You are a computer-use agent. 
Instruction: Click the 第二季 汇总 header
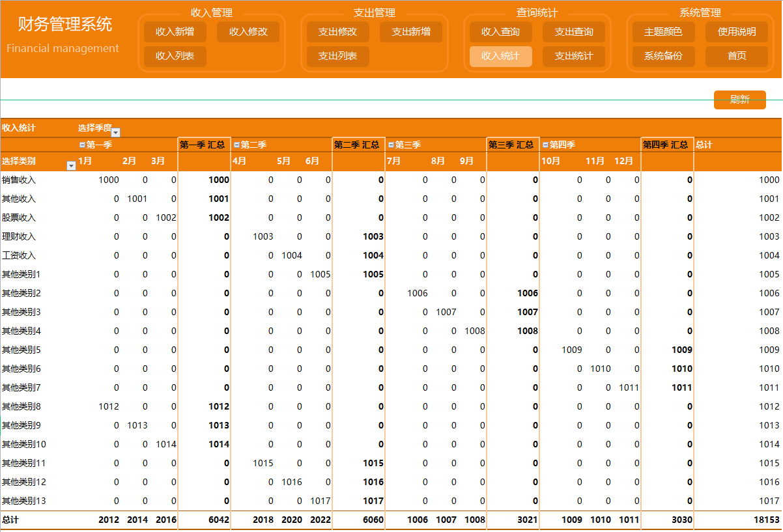tap(357, 145)
